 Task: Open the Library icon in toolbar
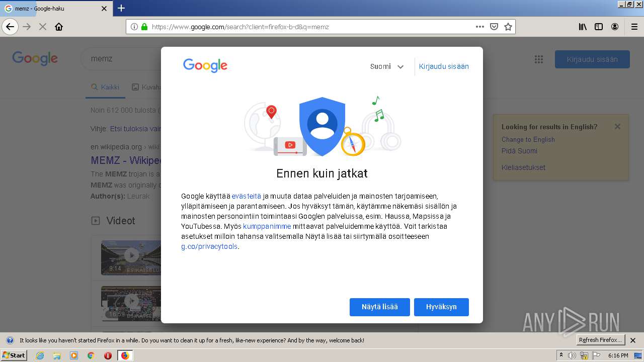click(583, 27)
